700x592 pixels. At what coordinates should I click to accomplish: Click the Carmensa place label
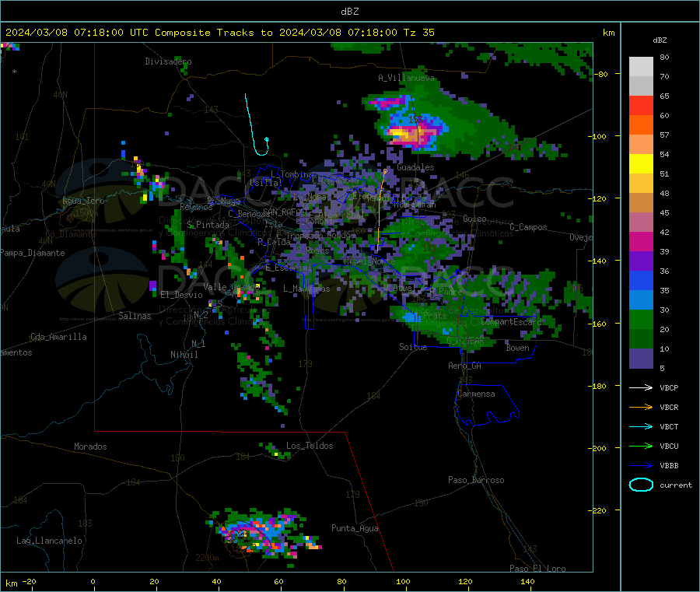[x=476, y=394]
